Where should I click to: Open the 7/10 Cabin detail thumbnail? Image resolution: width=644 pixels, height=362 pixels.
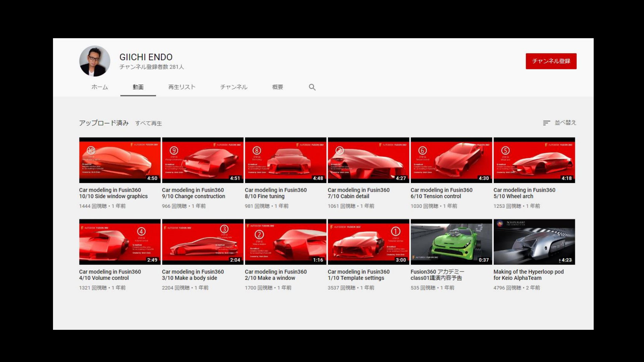368,160
